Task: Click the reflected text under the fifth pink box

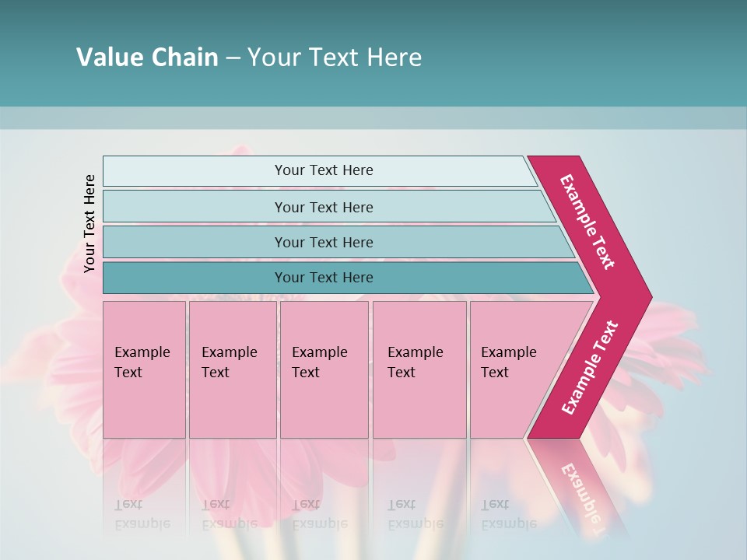Action: [x=508, y=514]
